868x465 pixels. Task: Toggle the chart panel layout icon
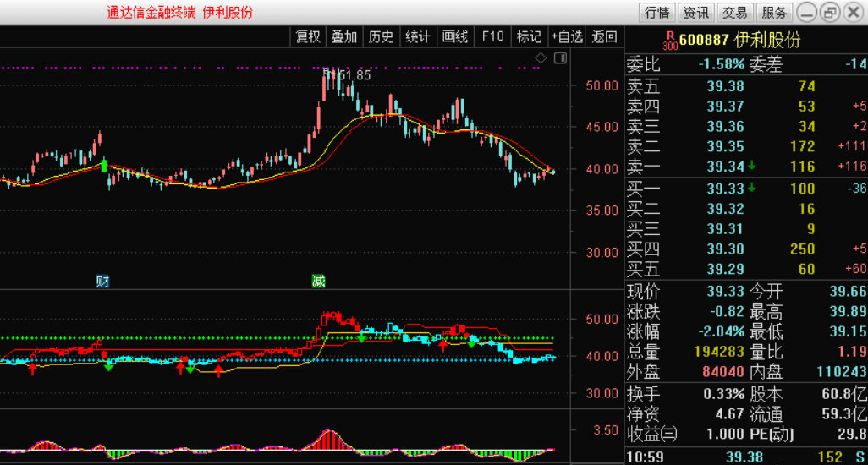pos(560,57)
